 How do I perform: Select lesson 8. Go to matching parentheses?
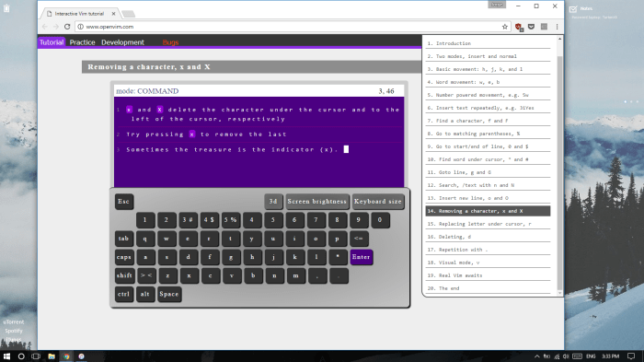click(x=488, y=134)
